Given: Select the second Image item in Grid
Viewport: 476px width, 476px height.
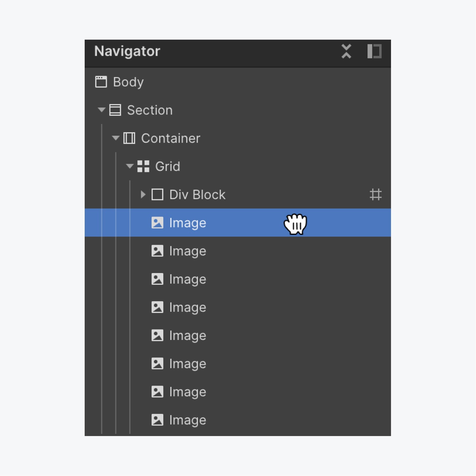Looking at the screenshot, I should [238, 251].
